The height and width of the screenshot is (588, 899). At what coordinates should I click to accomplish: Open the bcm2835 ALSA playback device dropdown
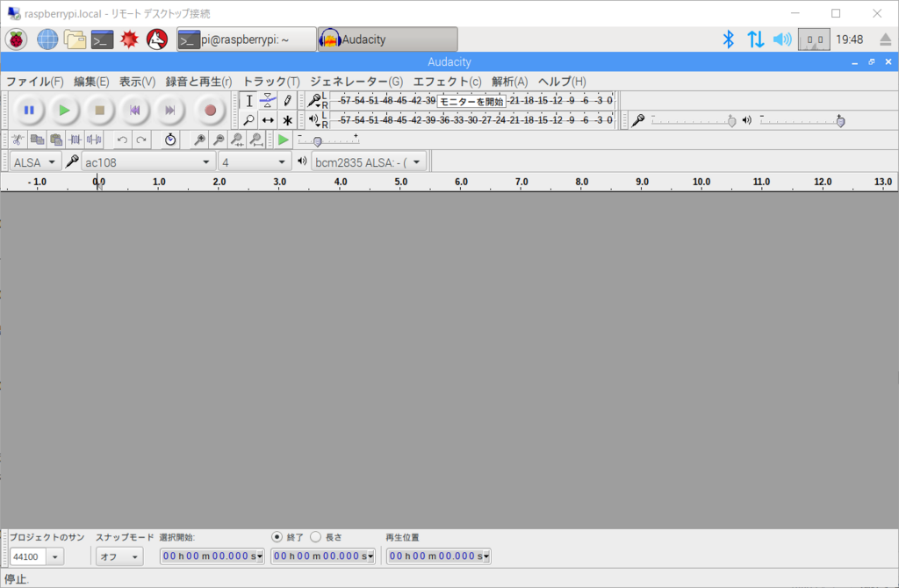369,162
